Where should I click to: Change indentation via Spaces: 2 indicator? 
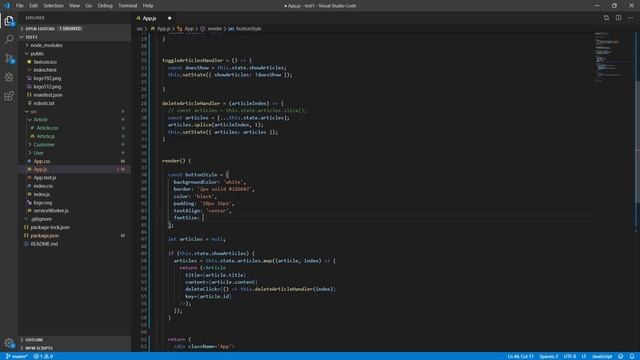click(x=549, y=356)
